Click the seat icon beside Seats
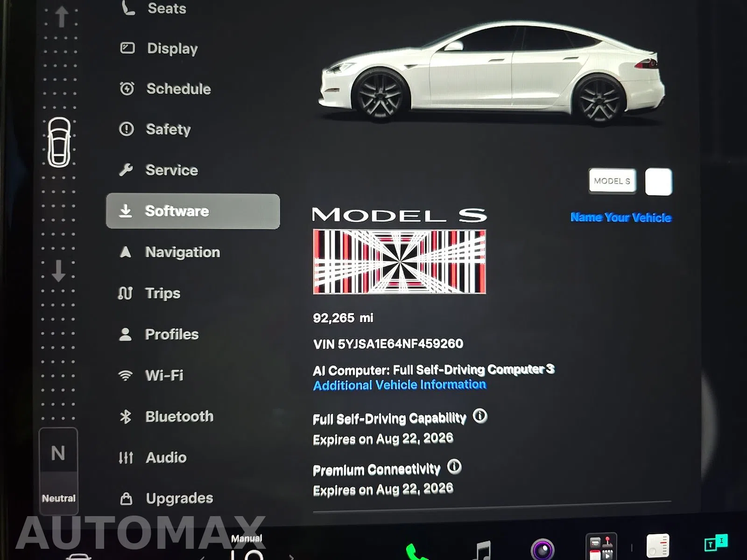Image resolution: width=747 pixels, height=560 pixels. tap(127, 7)
